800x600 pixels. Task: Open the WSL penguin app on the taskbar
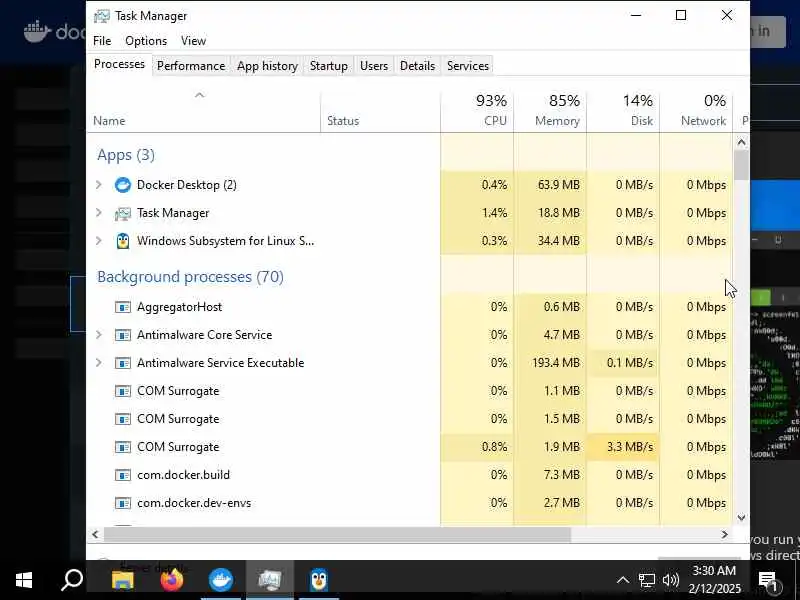tap(319, 580)
